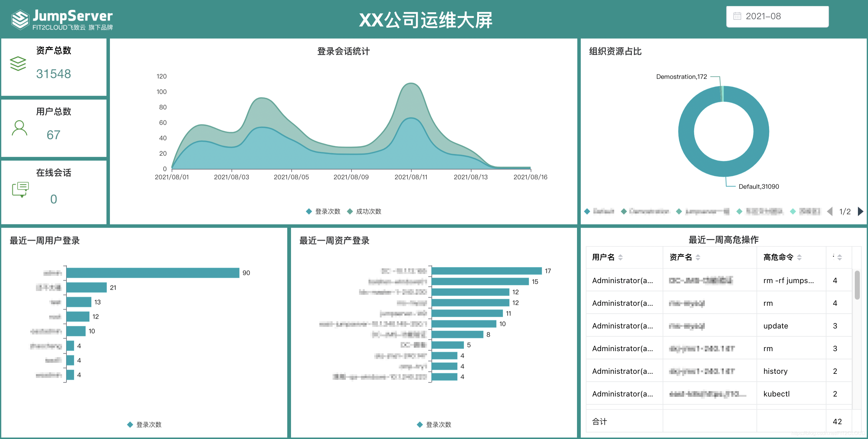Sort table by 用户名 column
The width and height of the screenshot is (868, 439).
(x=620, y=257)
